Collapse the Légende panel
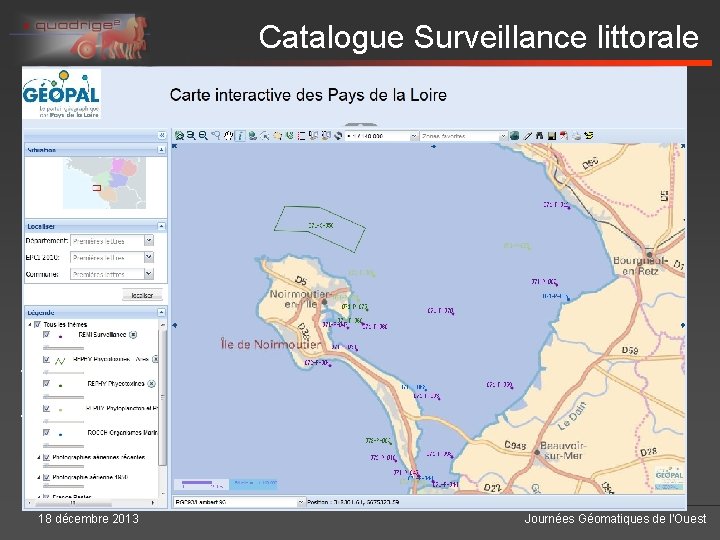 click(x=161, y=312)
